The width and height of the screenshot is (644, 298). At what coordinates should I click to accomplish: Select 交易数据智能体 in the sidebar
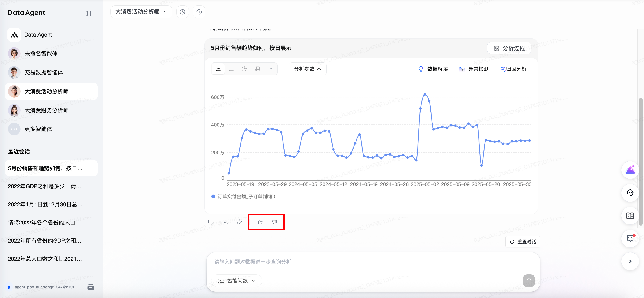click(44, 72)
